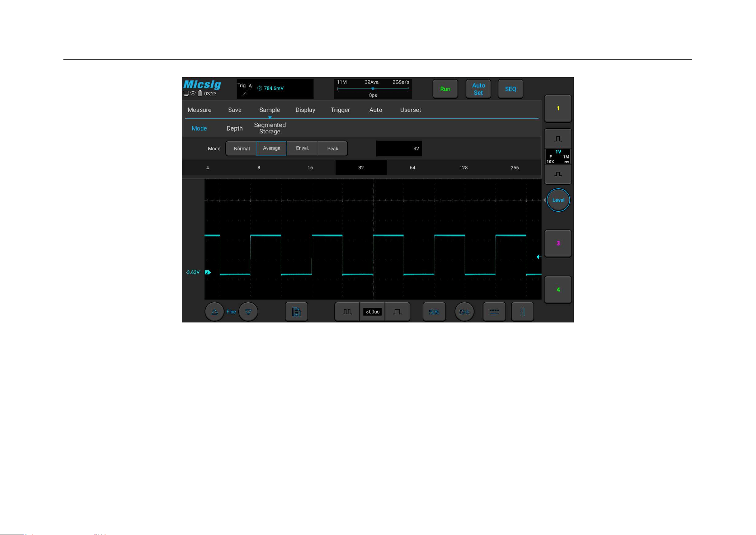
Task: Toggle Run acquisition button
Action: pyautogui.click(x=445, y=89)
